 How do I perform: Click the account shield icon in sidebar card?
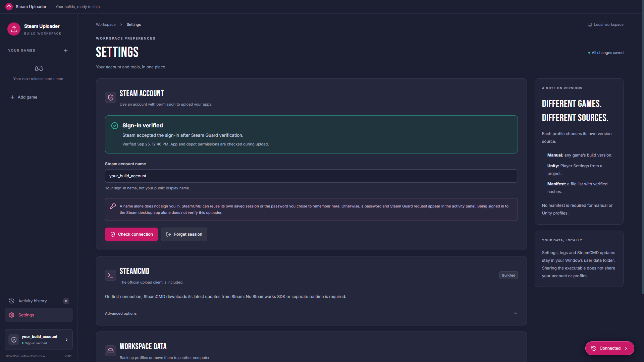click(14, 340)
